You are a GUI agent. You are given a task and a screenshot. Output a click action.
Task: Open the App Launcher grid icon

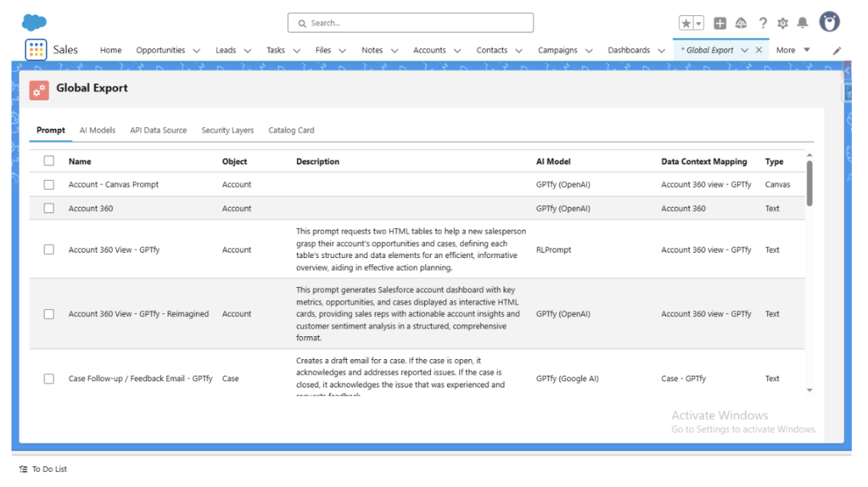(x=36, y=50)
